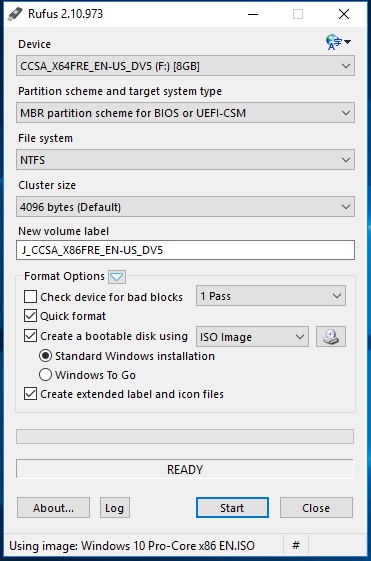
Task: Click the Close button
Action: (x=316, y=508)
